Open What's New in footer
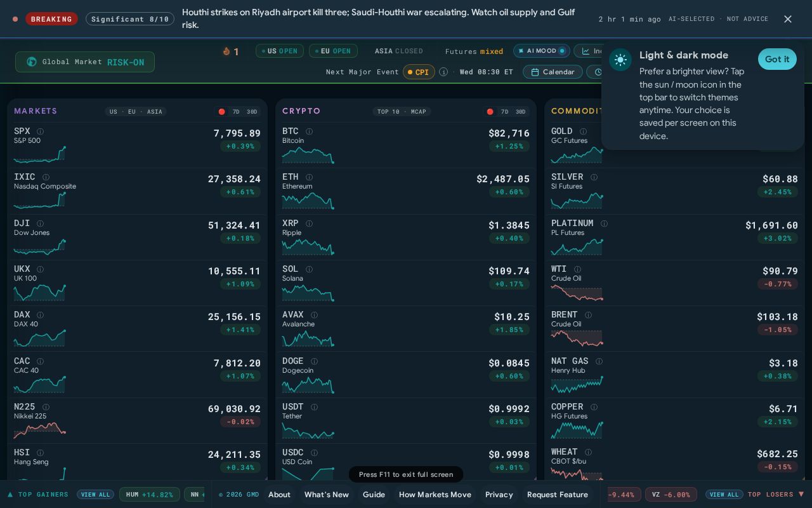The height and width of the screenshot is (508, 812). click(327, 495)
